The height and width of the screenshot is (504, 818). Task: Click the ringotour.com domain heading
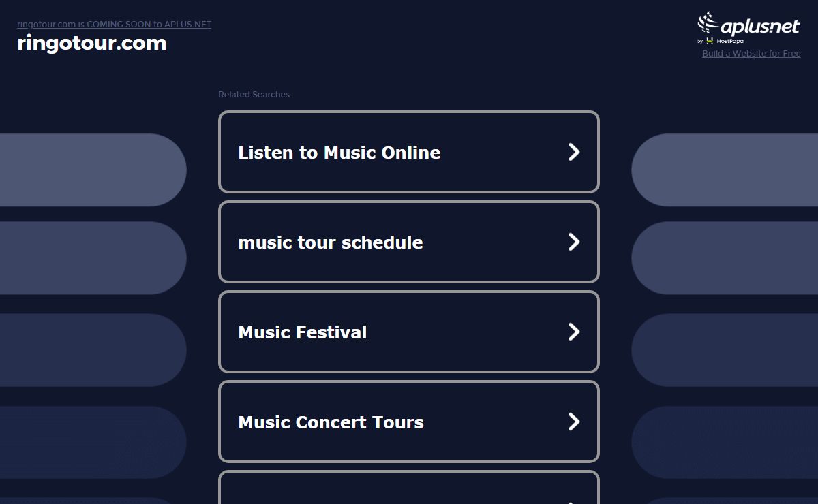tap(92, 43)
